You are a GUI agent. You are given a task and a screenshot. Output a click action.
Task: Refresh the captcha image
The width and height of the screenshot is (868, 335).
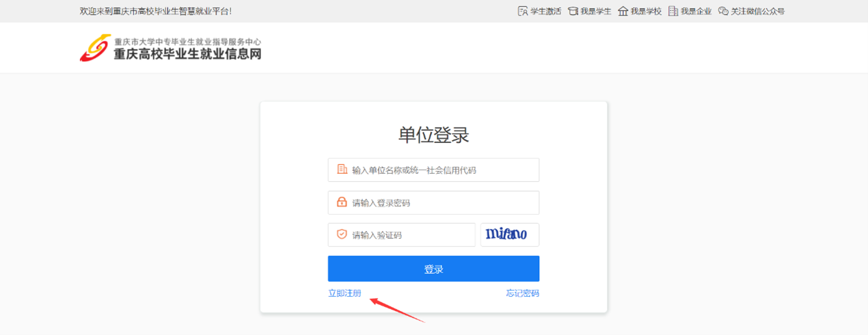click(509, 234)
